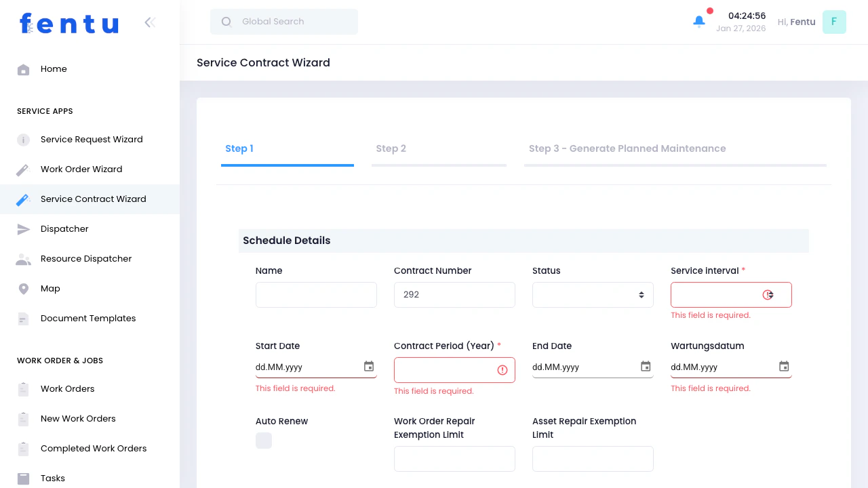Open the Map view
The width and height of the screenshot is (868, 488).
coord(50,288)
